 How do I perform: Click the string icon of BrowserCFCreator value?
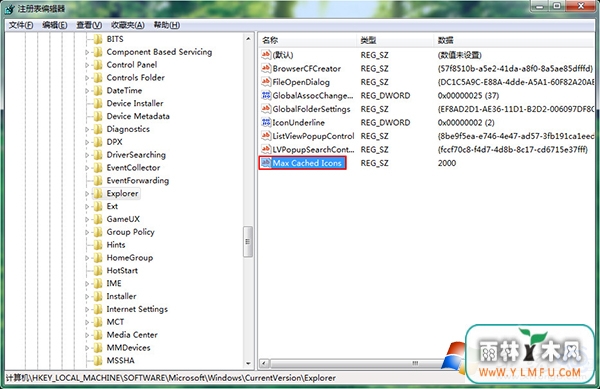coord(266,68)
